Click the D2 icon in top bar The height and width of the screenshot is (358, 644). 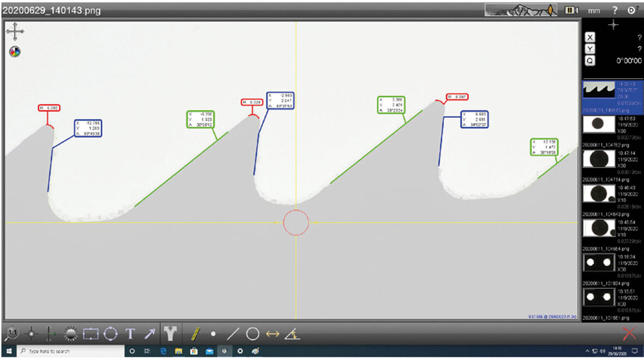(x=633, y=10)
